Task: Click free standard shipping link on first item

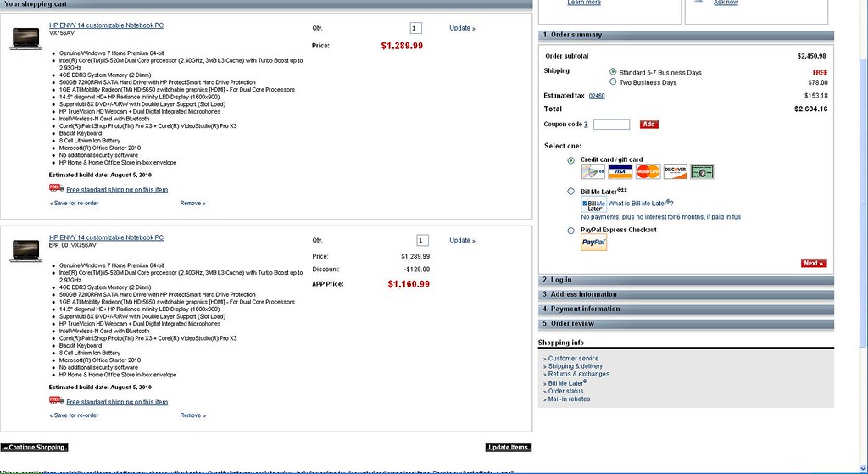Action: [117, 190]
